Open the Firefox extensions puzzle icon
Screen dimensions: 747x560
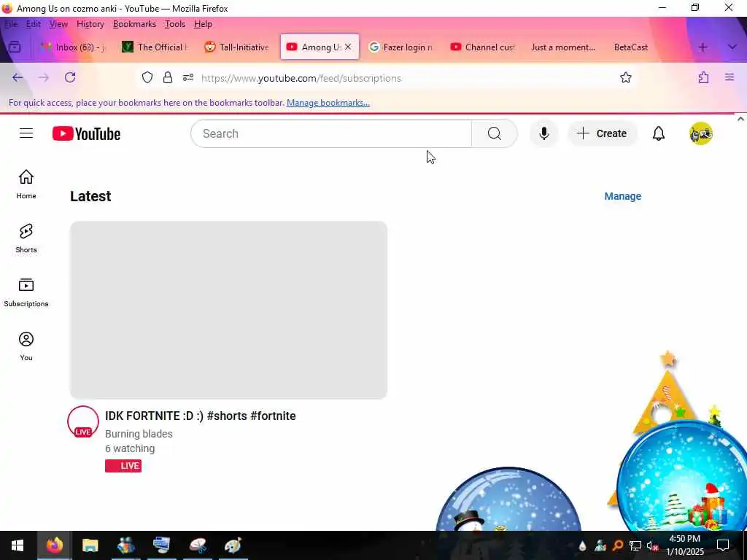coord(704,77)
